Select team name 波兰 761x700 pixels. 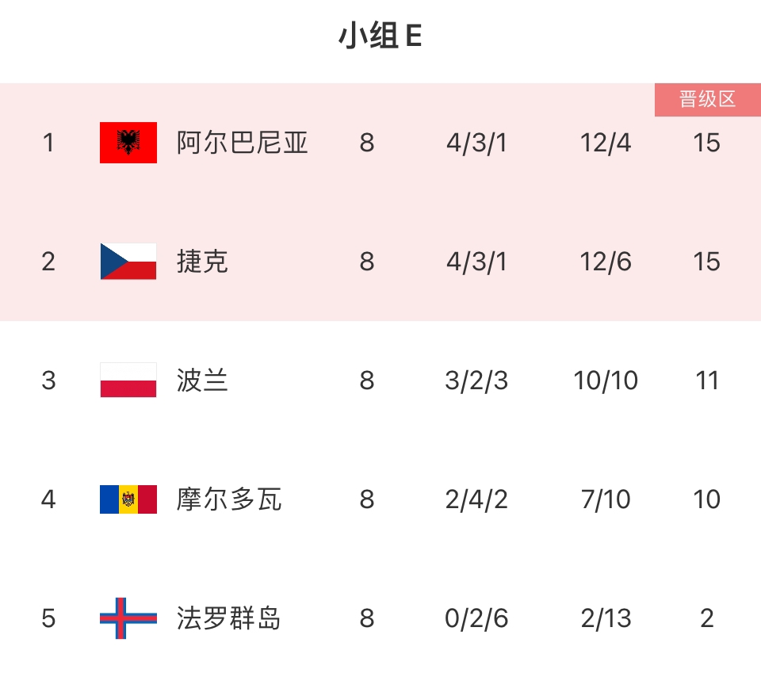[x=202, y=381]
